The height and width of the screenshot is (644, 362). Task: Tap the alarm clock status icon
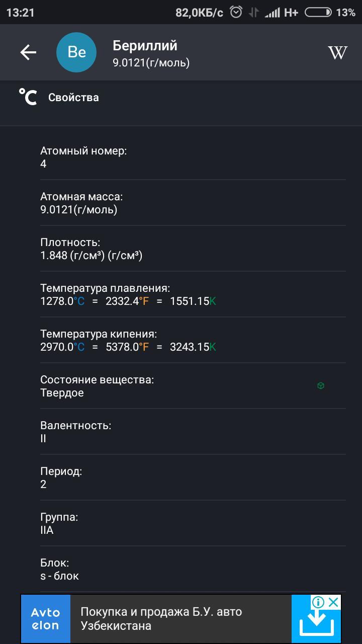click(236, 13)
